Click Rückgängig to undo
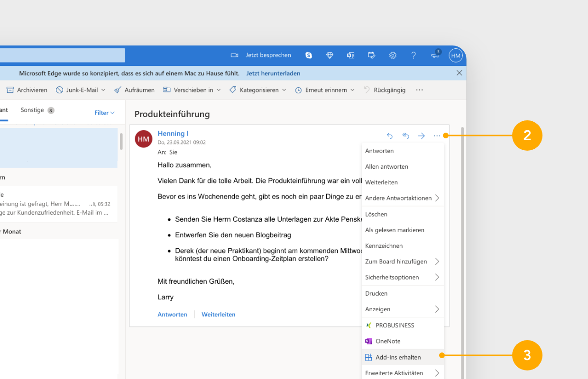This screenshot has width=588, height=379. (x=385, y=90)
